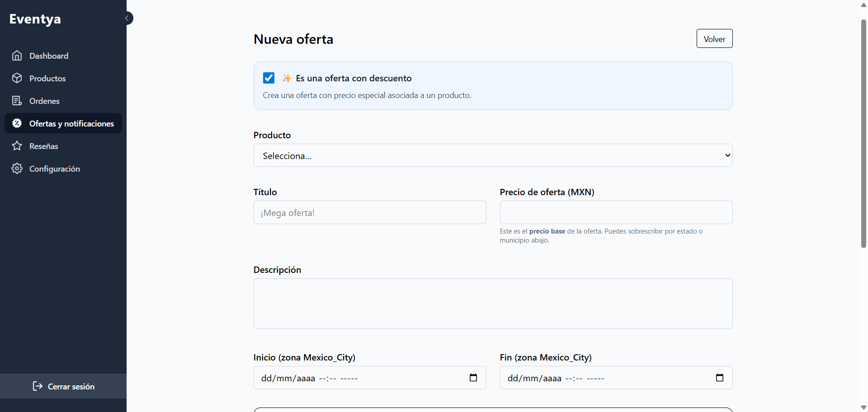Screen dimensions: 868x412
Task: Open the Producto 'Selecciona...' dropdown
Action: [493, 155]
